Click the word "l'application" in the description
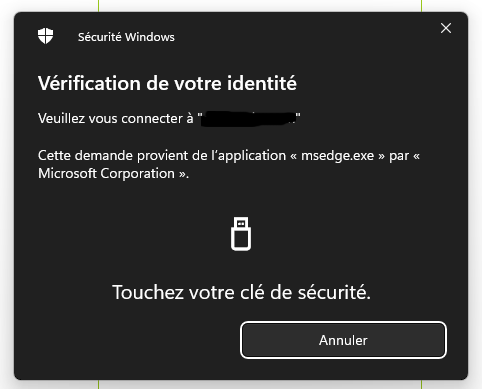Image resolution: width=482 pixels, height=389 pixels. coord(248,156)
